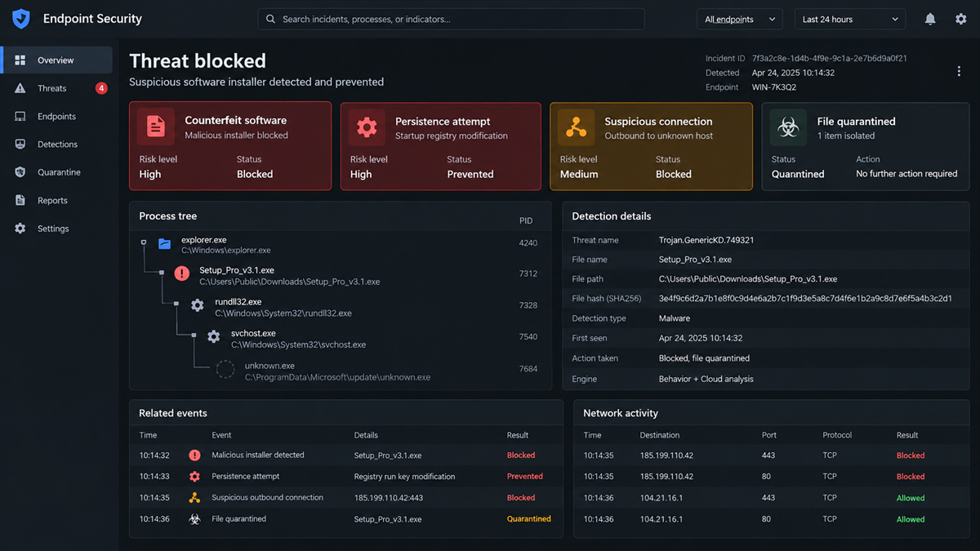Click Blocked result for 185.199.110.42 port 80
980x551 pixels.
[911, 477]
